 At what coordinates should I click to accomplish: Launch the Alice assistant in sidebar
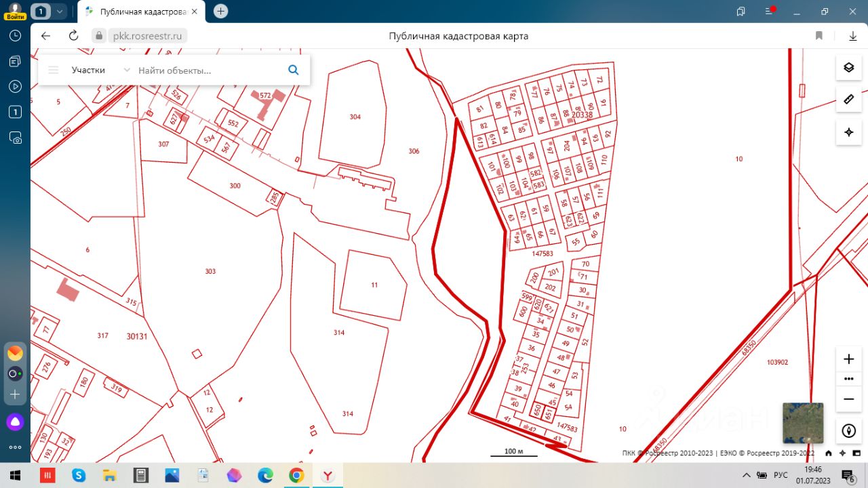click(x=15, y=422)
